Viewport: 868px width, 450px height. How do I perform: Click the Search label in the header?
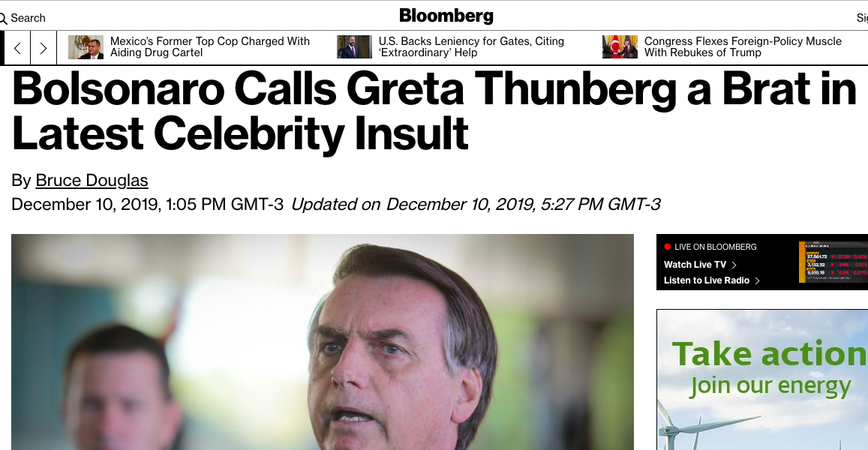(29, 18)
